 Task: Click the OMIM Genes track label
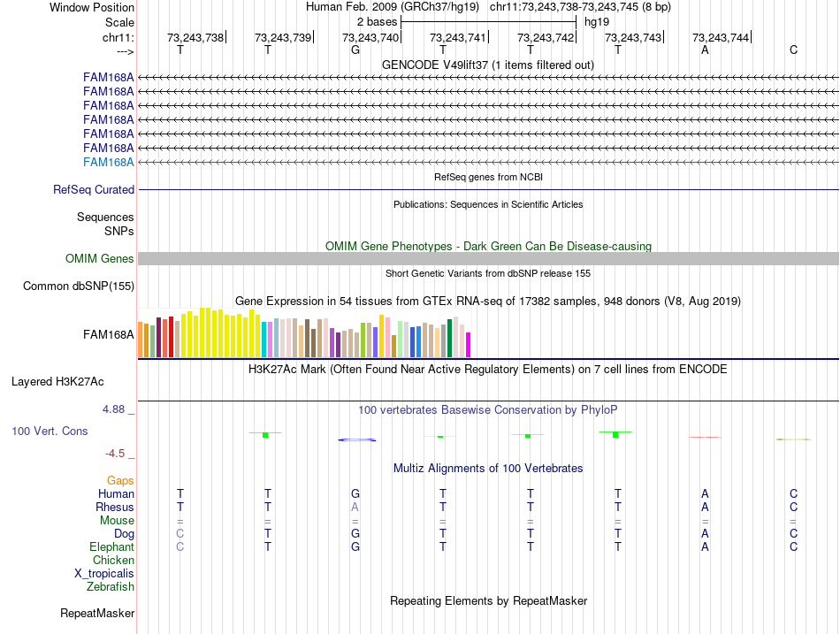(99, 258)
